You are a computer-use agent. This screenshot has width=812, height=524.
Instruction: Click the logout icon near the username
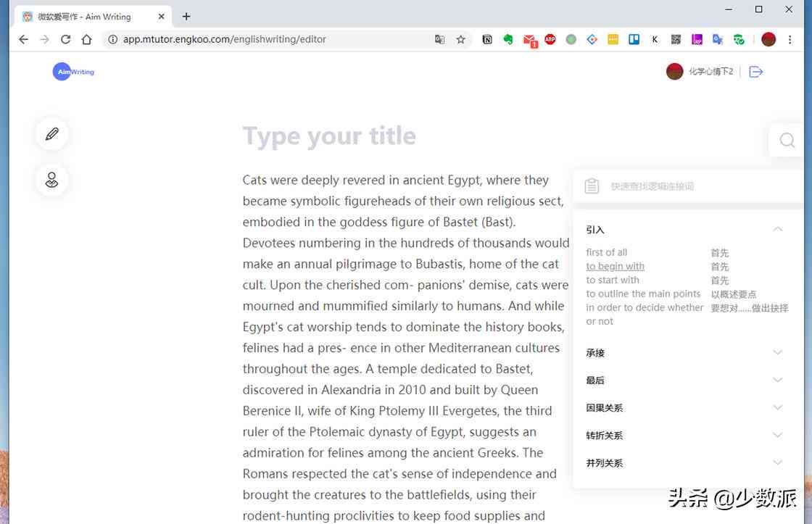756,72
